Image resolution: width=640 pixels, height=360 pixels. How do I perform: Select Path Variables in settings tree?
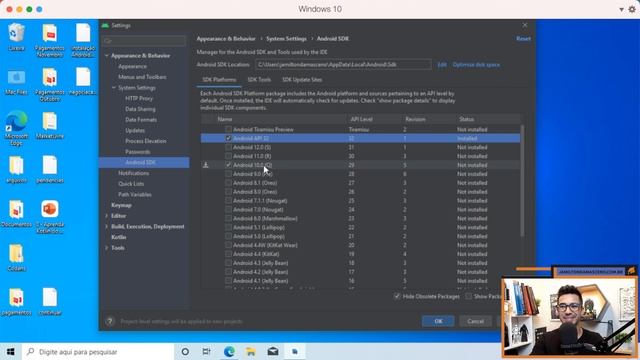point(135,194)
